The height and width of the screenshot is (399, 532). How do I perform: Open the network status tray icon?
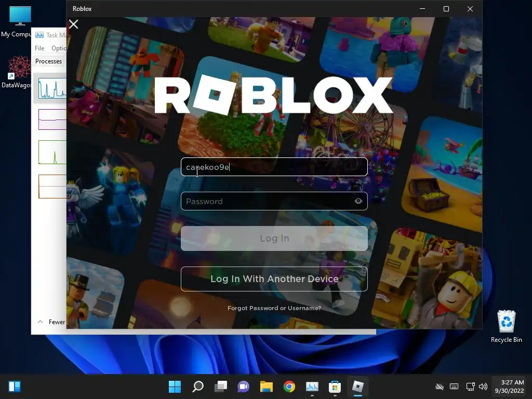470,386
